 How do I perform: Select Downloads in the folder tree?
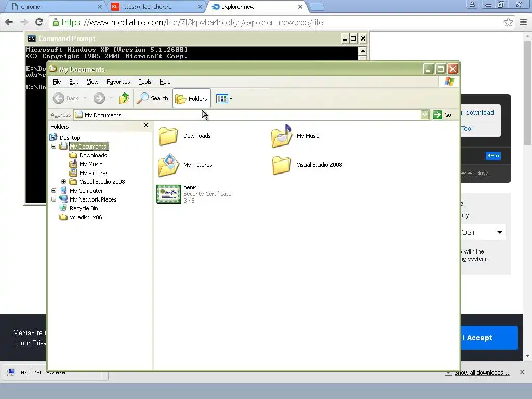(x=93, y=155)
